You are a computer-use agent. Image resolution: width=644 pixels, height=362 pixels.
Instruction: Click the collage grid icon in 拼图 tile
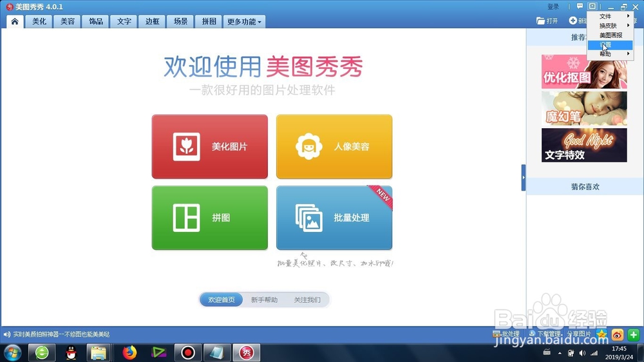[187, 218]
